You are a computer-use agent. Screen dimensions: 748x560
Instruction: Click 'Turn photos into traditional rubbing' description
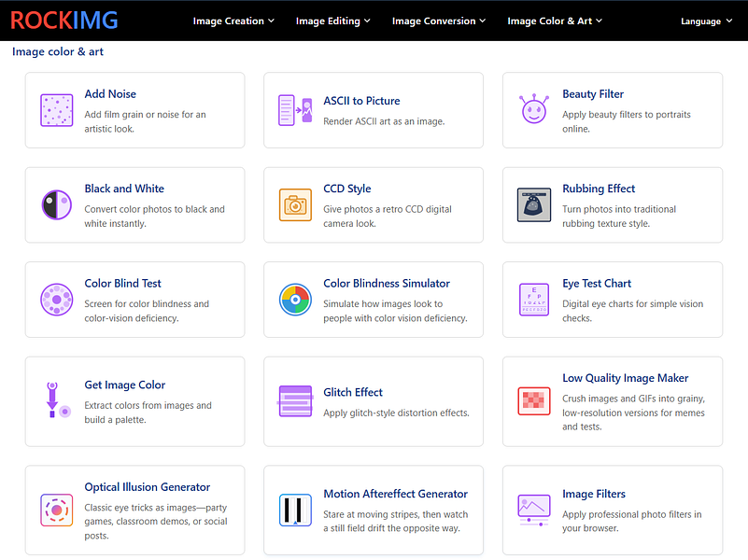[619, 217]
